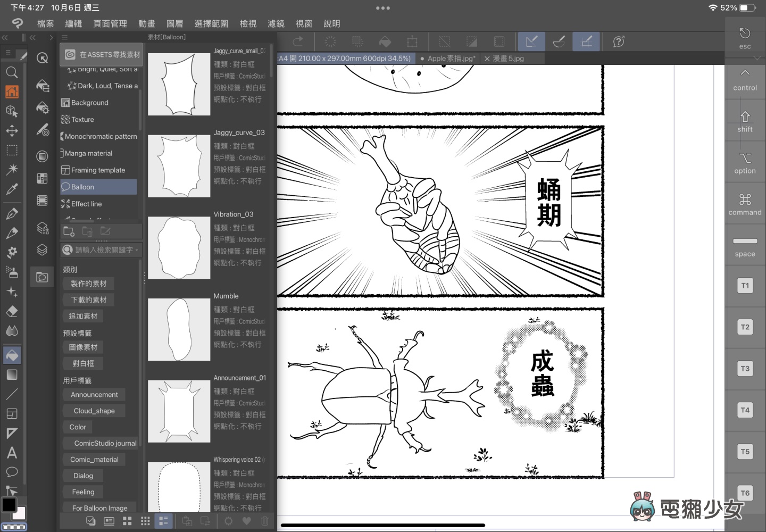Click 在ASSETS尋找素材 button

click(x=101, y=54)
